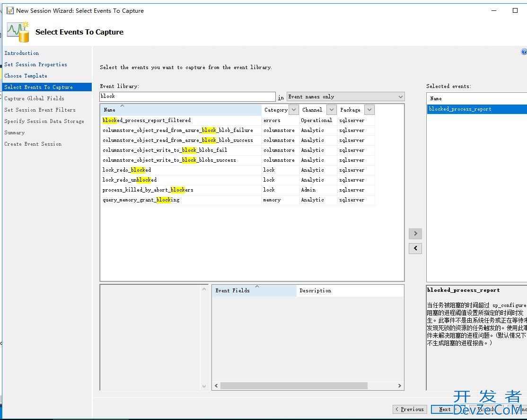The image size is (527, 420).
Task: Open the Summary wizard page
Action: [x=15, y=133]
